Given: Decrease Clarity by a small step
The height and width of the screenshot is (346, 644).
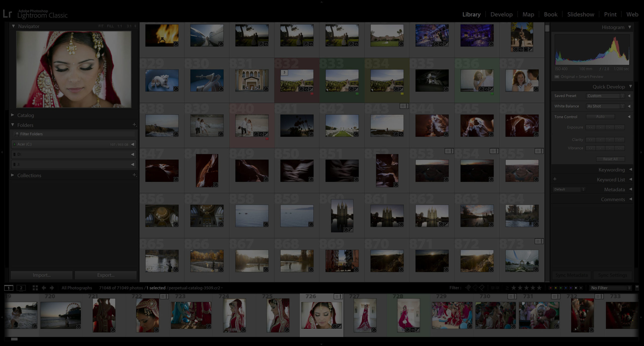Looking at the screenshot, I should coord(600,140).
